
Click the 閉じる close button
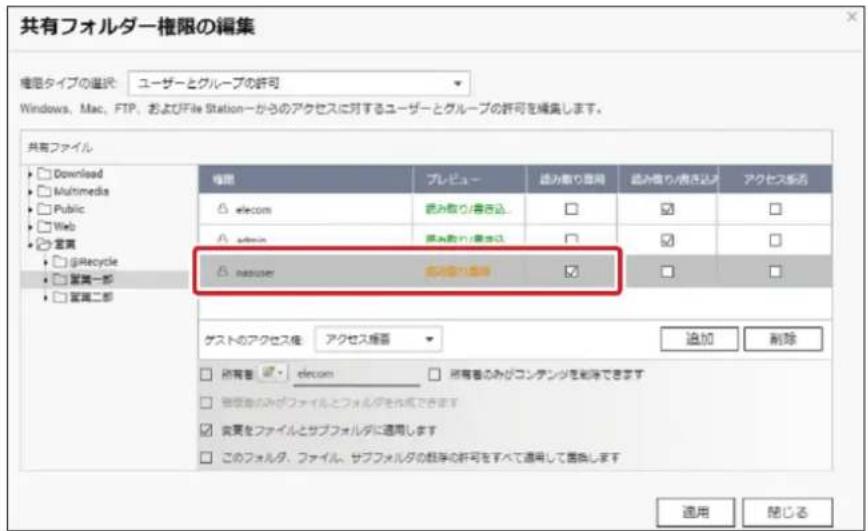[787, 512]
